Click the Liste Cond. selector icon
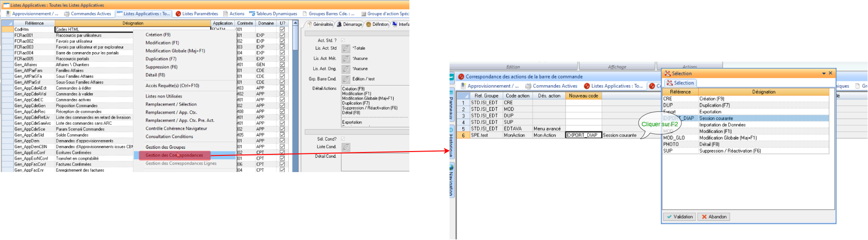The image size is (868, 240). tap(346, 147)
